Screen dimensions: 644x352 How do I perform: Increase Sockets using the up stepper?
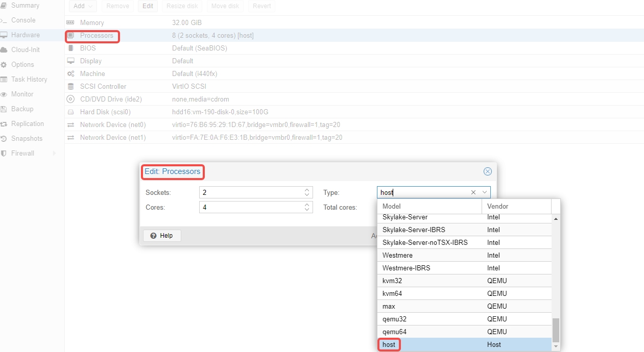pos(307,190)
